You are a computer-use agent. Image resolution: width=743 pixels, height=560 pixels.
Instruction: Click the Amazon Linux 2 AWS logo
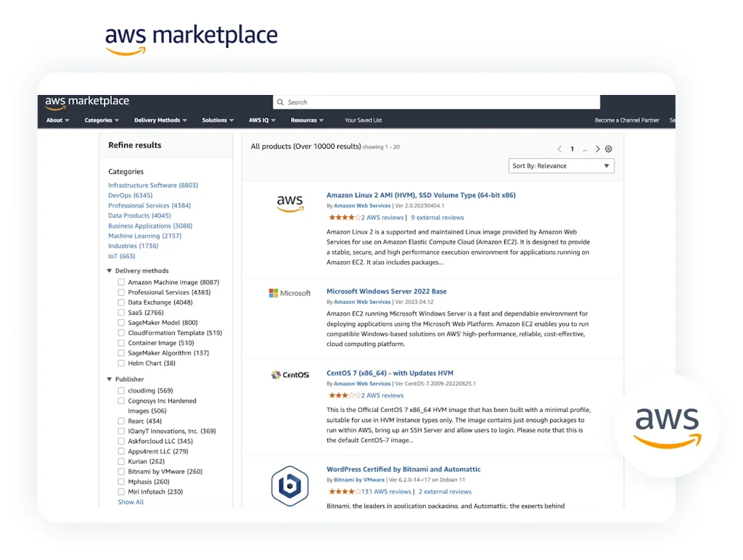290,204
